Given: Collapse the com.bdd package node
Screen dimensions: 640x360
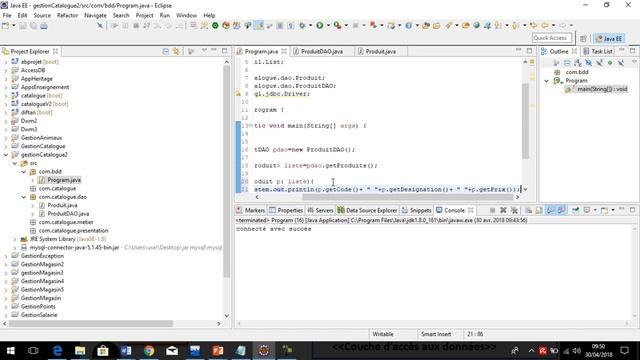Looking at the screenshot, I should [x=24, y=172].
